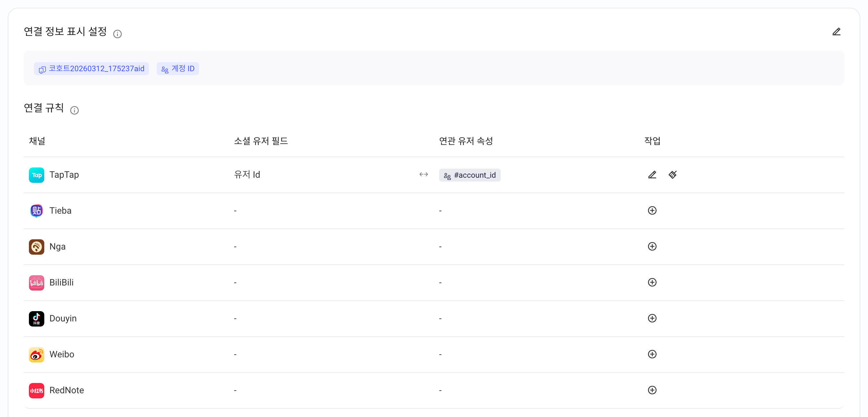Select the 계정 ID tag

pyautogui.click(x=178, y=69)
